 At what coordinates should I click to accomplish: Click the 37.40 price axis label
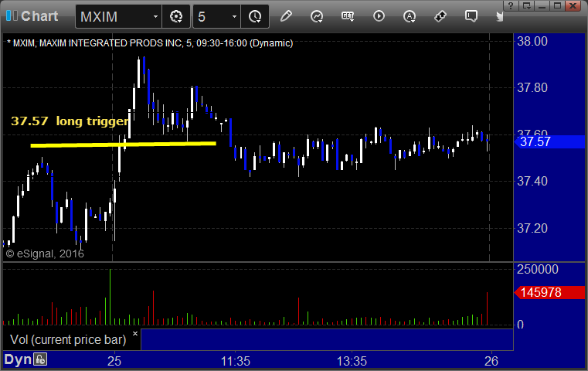coord(532,182)
